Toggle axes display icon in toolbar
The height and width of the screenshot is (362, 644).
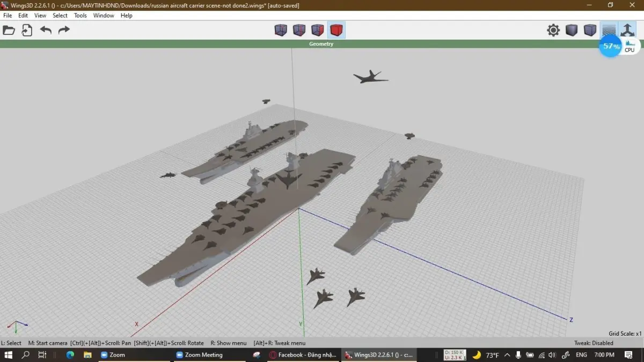pos(627,30)
